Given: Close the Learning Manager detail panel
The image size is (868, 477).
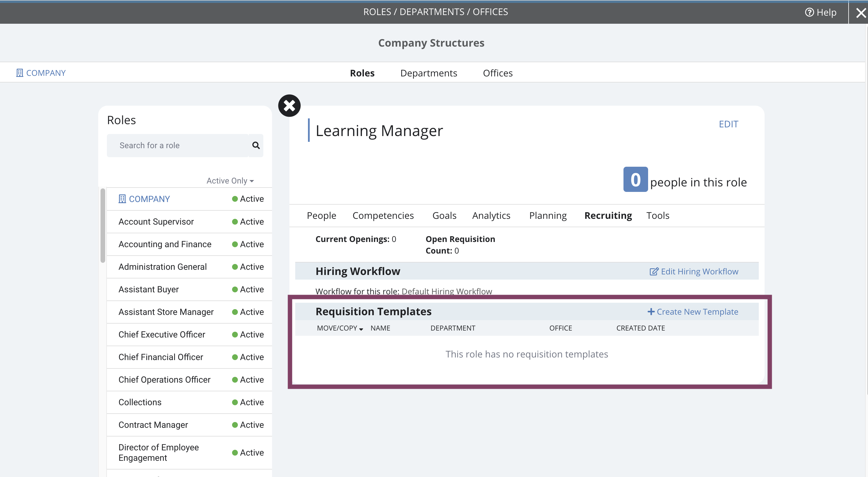Looking at the screenshot, I should (289, 106).
